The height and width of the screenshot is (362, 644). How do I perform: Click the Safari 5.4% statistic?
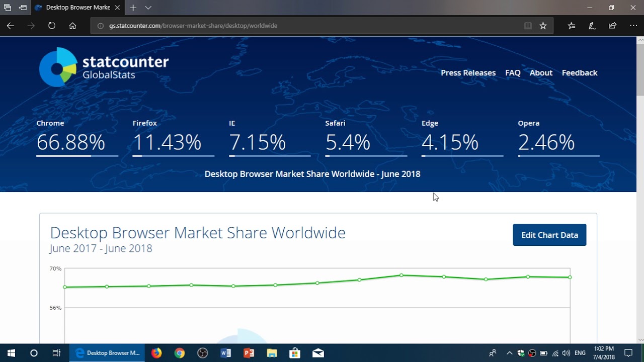[x=366, y=138]
